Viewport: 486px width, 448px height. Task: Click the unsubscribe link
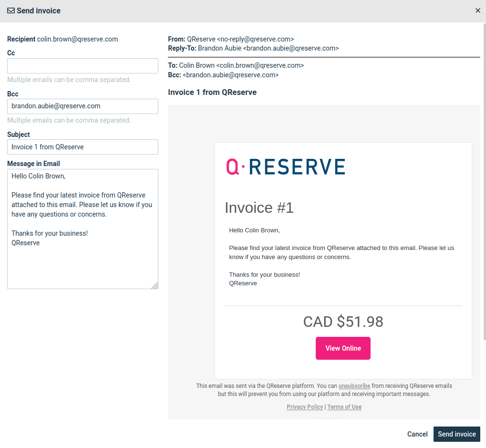coord(354,385)
